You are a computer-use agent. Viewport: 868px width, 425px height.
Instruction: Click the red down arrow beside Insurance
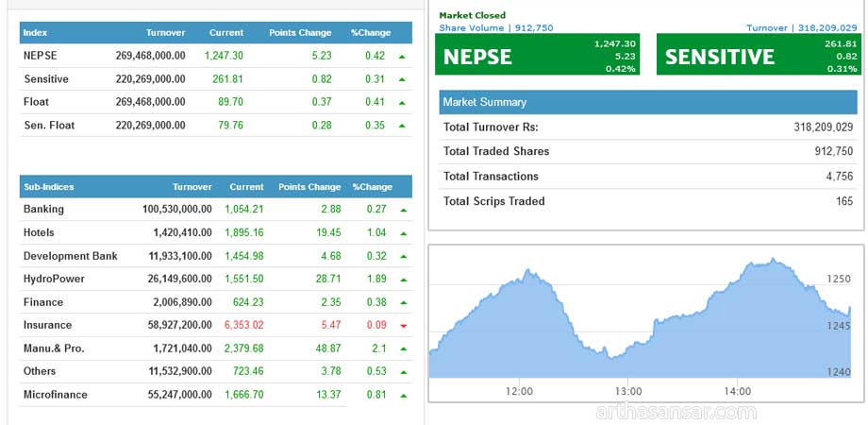tap(402, 326)
